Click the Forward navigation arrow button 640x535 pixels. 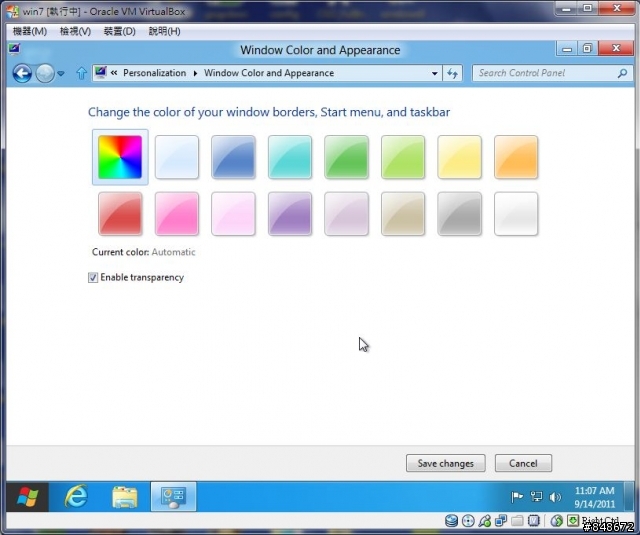pos(45,73)
